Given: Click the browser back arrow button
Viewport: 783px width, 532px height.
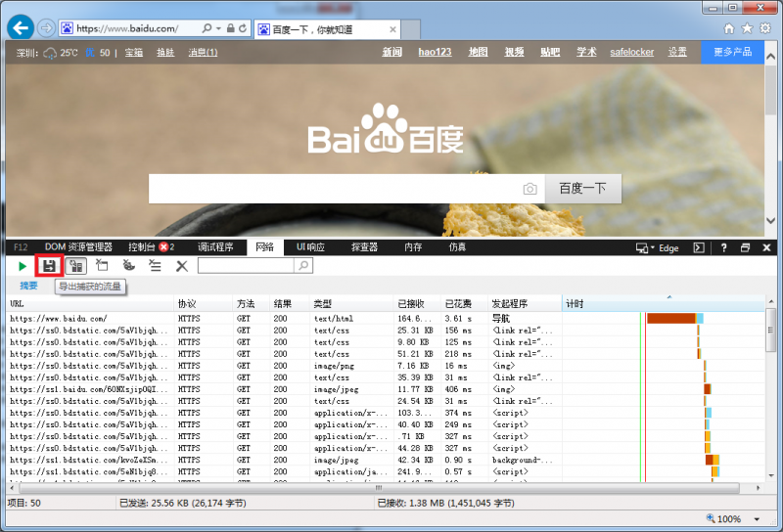Looking at the screenshot, I should pyautogui.click(x=20, y=28).
